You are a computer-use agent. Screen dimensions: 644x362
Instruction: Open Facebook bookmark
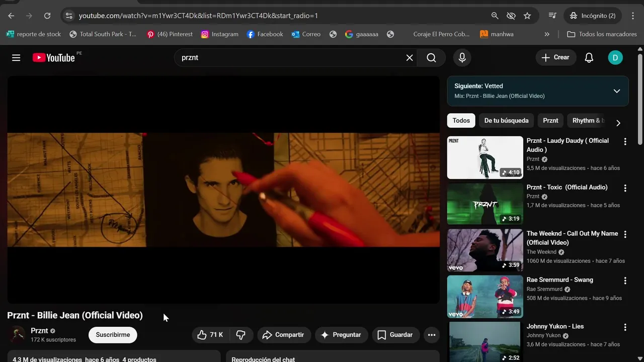tap(265, 34)
